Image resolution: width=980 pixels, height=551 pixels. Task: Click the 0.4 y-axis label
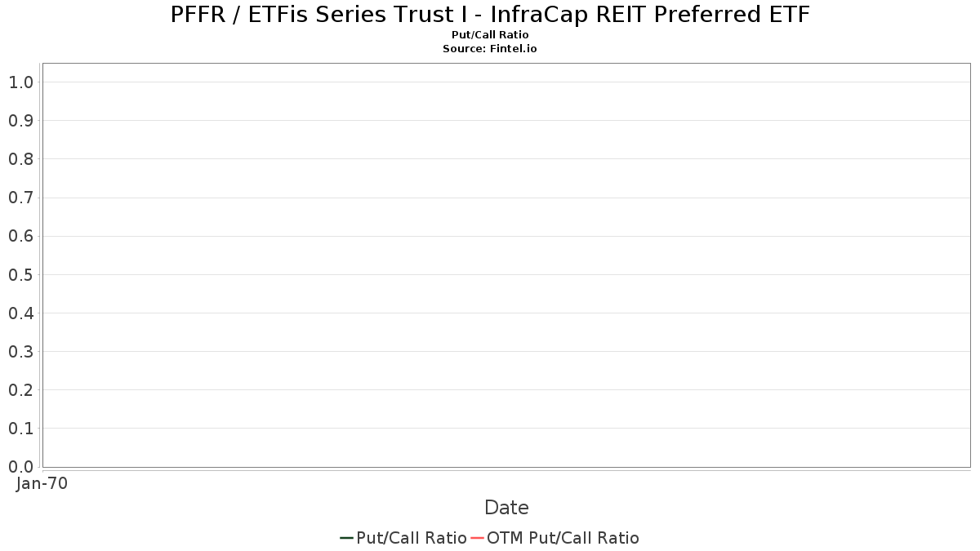pyautogui.click(x=20, y=313)
